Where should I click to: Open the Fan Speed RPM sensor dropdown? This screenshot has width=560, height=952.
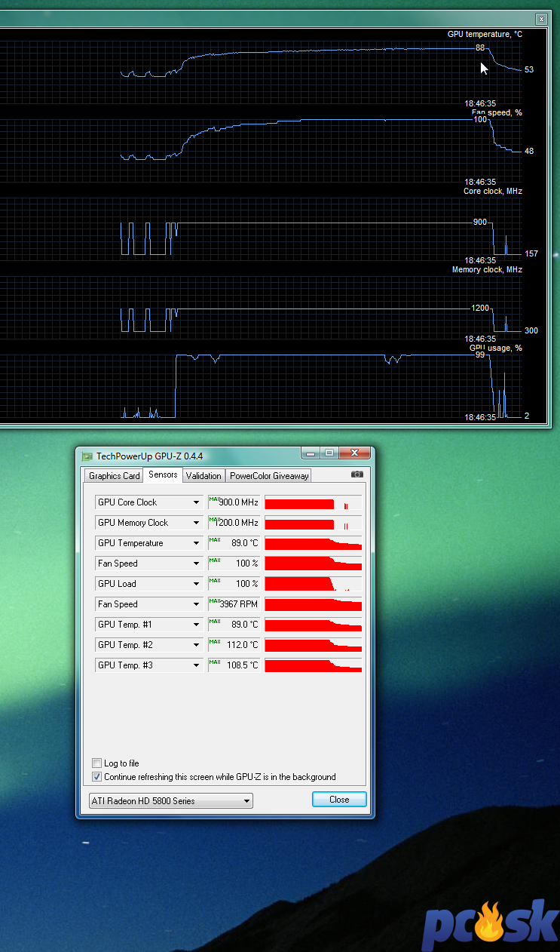(197, 604)
